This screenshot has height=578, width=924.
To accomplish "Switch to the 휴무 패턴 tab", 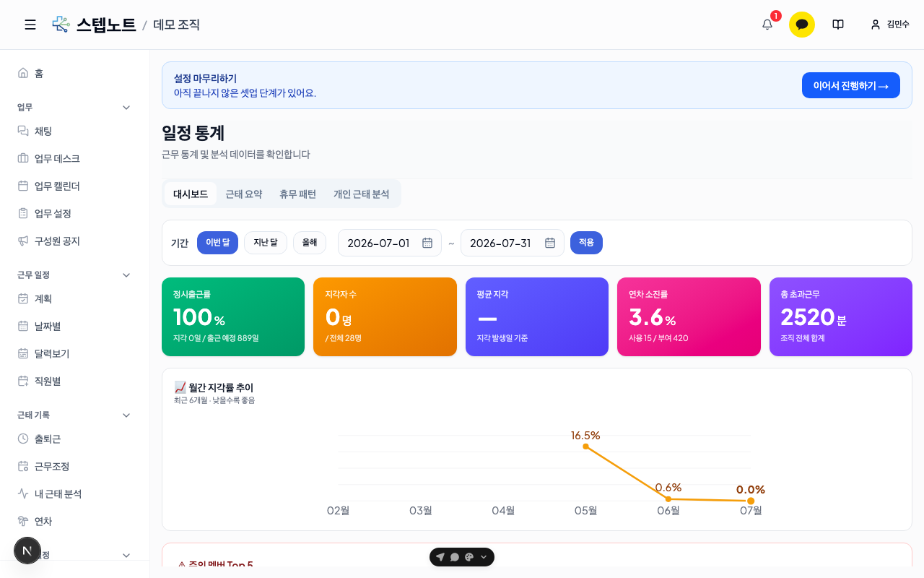I will coord(297,194).
